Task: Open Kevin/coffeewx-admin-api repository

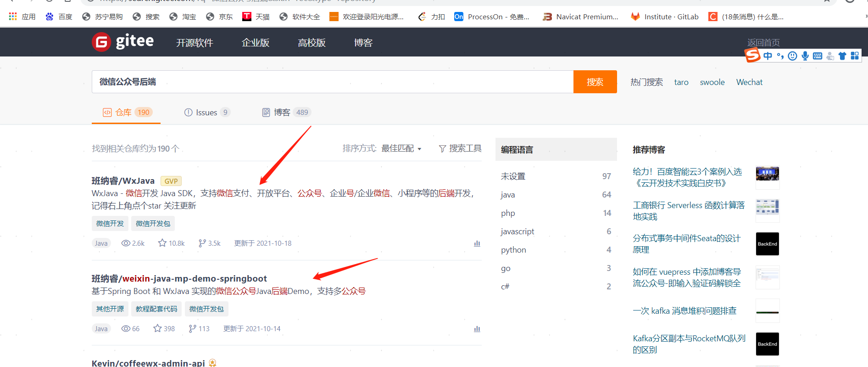Action: pyautogui.click(x=148, y=363)
